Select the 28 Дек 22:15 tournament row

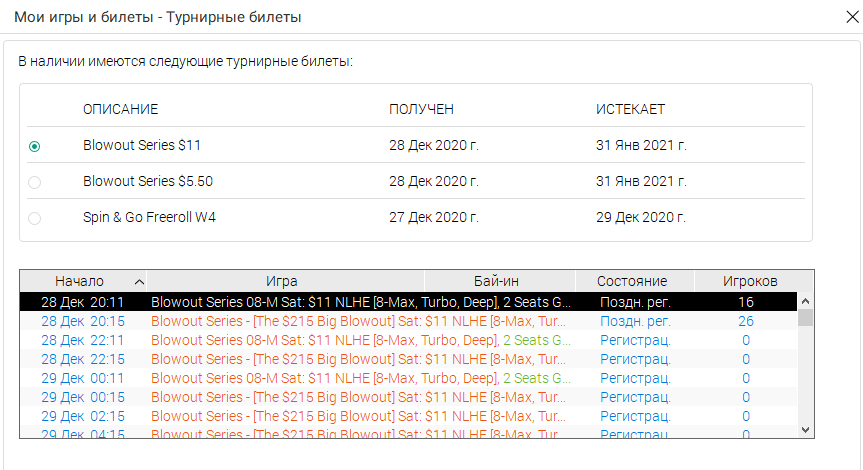click(x=408, y=359)
